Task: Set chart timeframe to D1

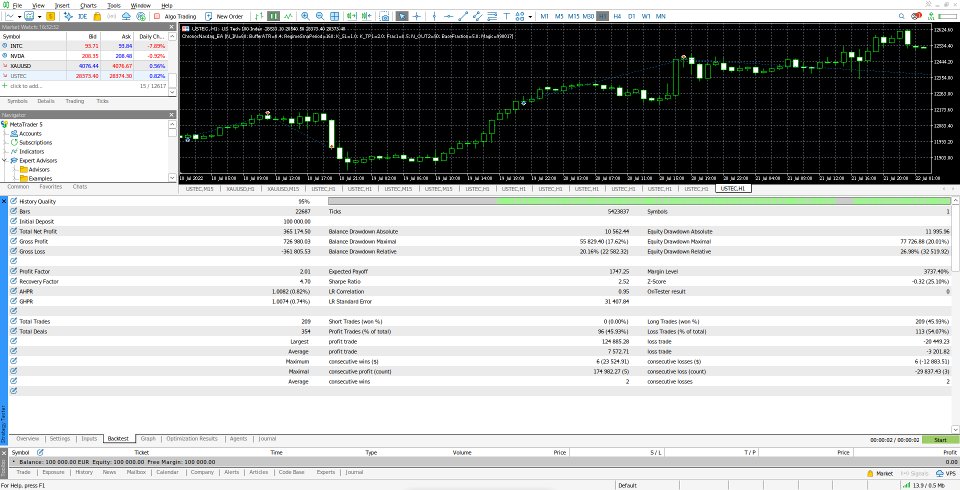Action: click(x=632, y=17)
